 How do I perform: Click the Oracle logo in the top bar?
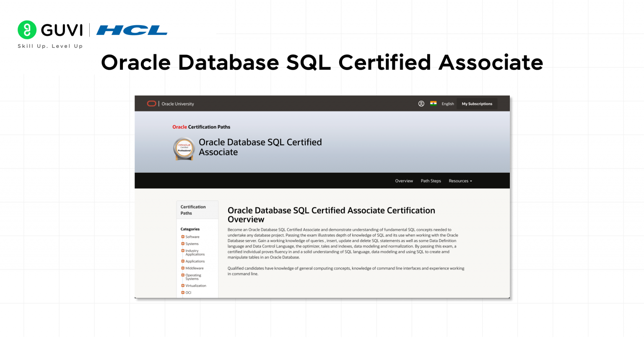click(x=151, y=103)
